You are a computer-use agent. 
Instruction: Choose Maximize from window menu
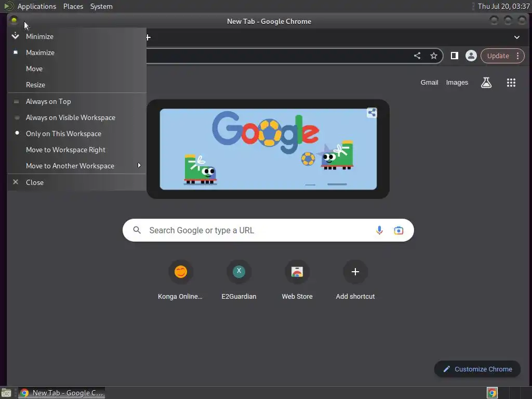tap(77, 52)
